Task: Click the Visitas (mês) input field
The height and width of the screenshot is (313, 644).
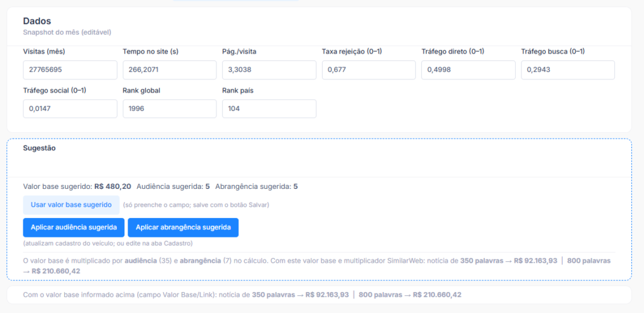Action: [x=70, y=70]
